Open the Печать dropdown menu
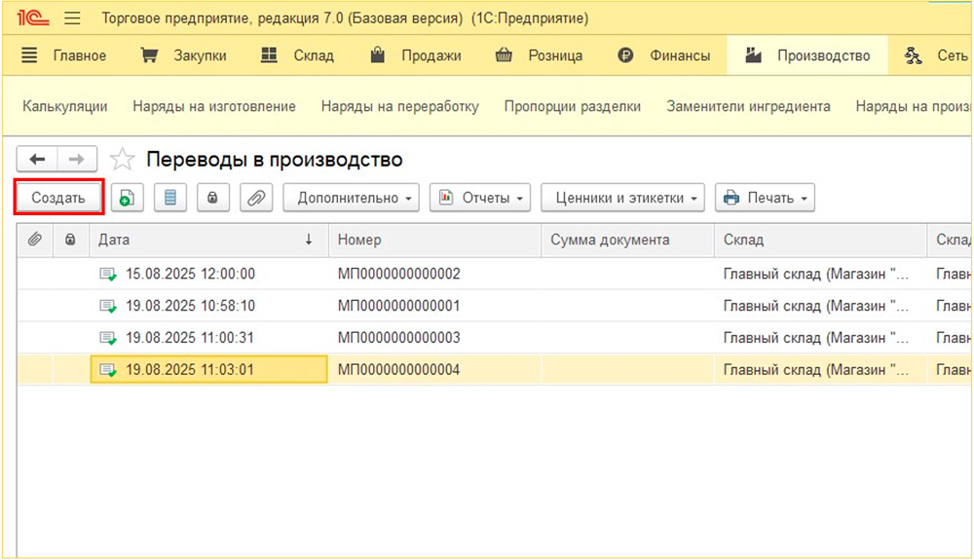Screen dimensions: 974x560 pyautogui.click(x=765, y=198)
